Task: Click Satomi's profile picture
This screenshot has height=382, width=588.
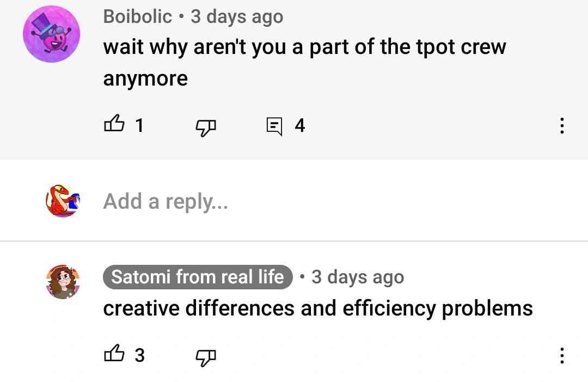Action: [x=63, y=282]
